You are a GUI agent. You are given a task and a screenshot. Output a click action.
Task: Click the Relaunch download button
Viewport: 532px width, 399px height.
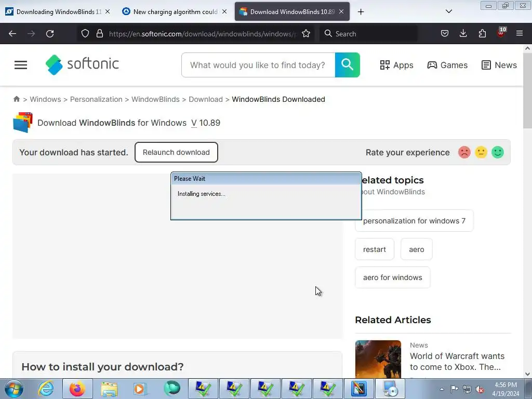(x=176, y=152)
